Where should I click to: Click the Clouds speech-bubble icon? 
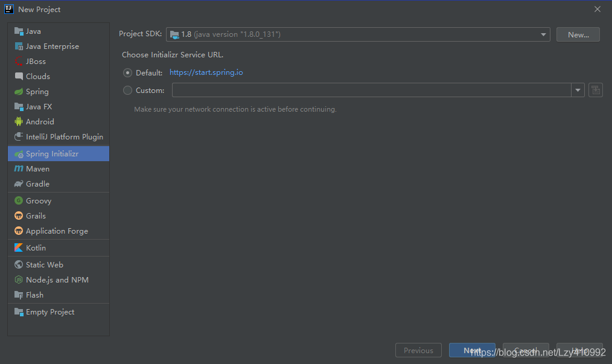click(x=18, y=77)
